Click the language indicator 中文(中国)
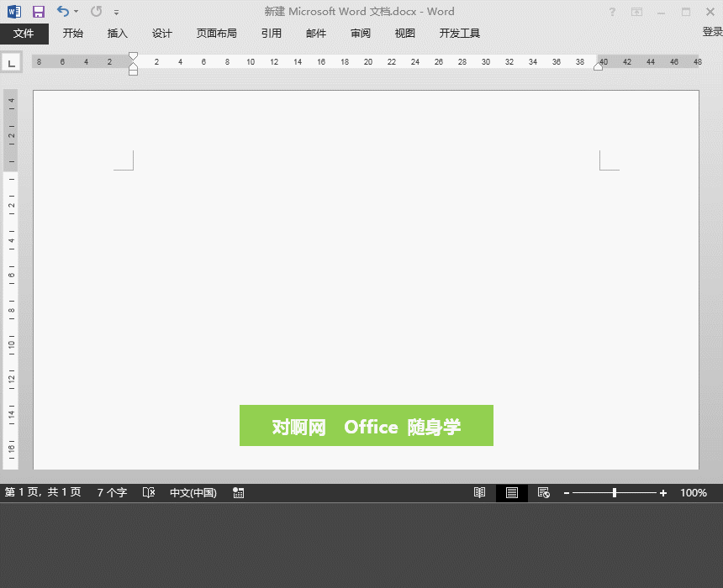The image size is (723, 588). [x=193, y=492]
